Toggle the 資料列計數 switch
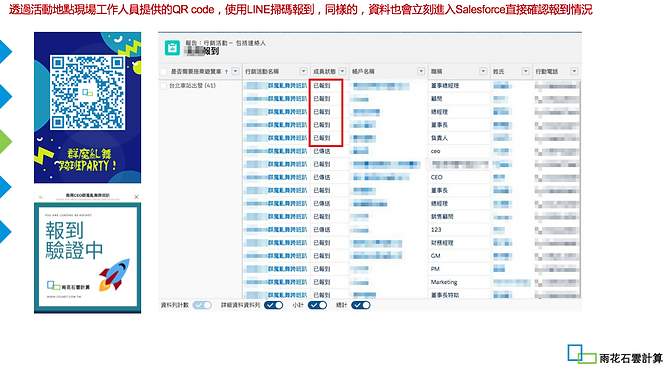Viewport: 667px width, 369px height. point(202,305)
